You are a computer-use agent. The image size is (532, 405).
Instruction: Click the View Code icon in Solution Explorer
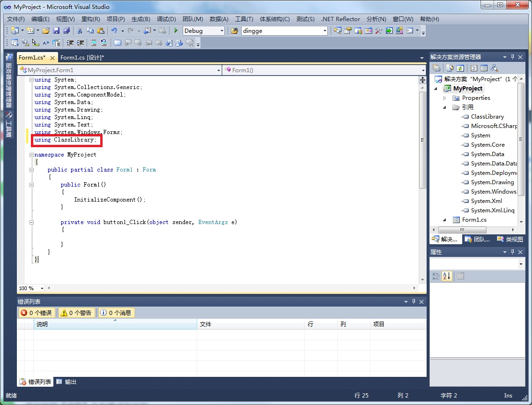click(x=473, y=68)
